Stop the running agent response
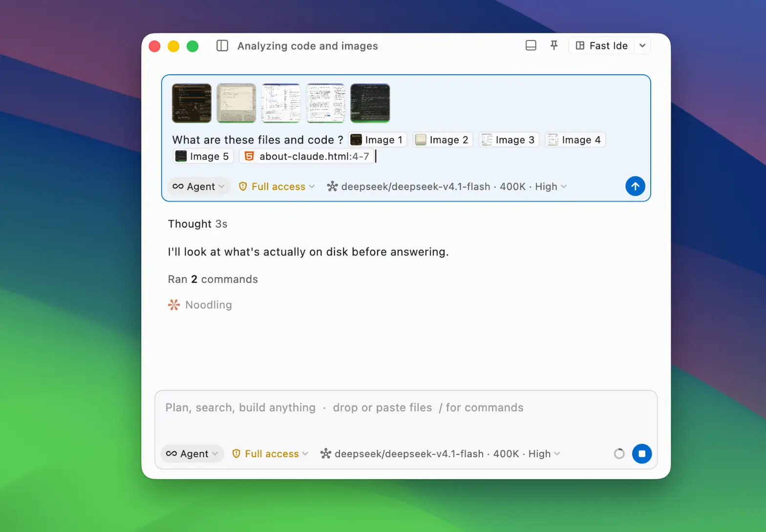The height and width of the screenshot is (532, 766). point(642,454)
